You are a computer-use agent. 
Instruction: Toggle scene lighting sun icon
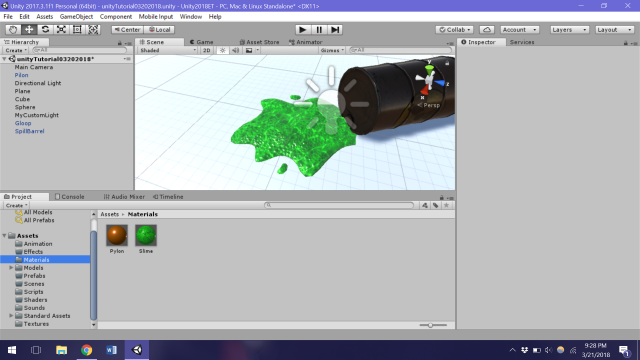(222, 50)
